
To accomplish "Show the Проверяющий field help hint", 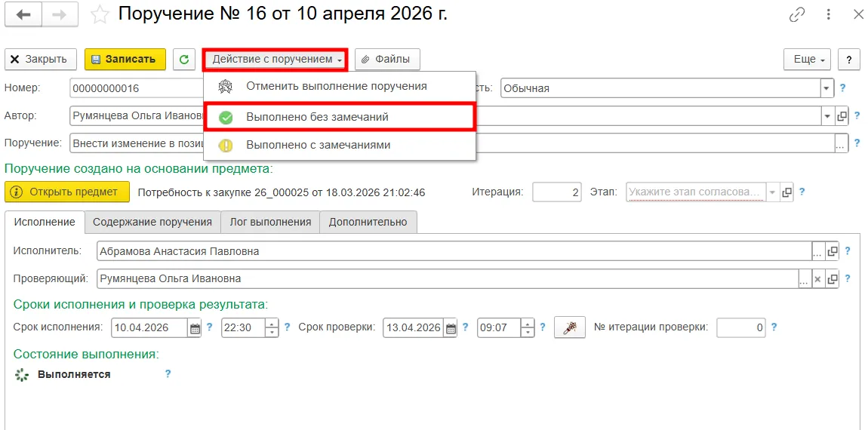I will tap(848, 278).
